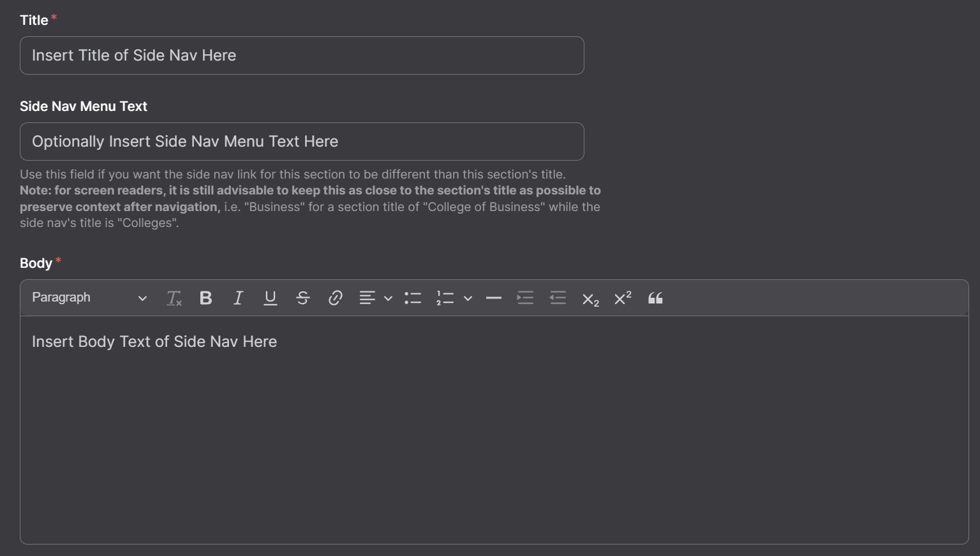980x556 pixels.
Task: Increase indent of the paragraph
Action: 525,298
